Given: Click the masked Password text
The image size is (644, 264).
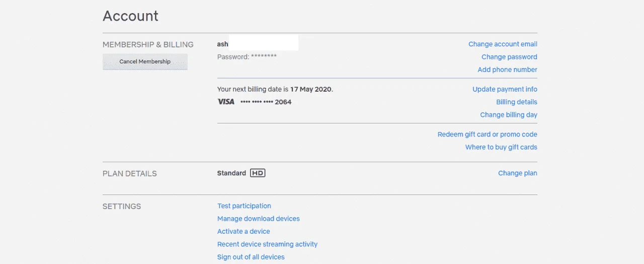Looking at the screenshot, I should coord(247,57).
